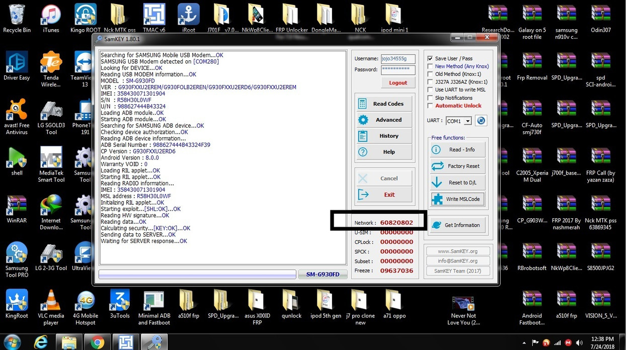644x350 pixels.
Task: Enable Use UART to write MSL
Action: click(430, 90)
